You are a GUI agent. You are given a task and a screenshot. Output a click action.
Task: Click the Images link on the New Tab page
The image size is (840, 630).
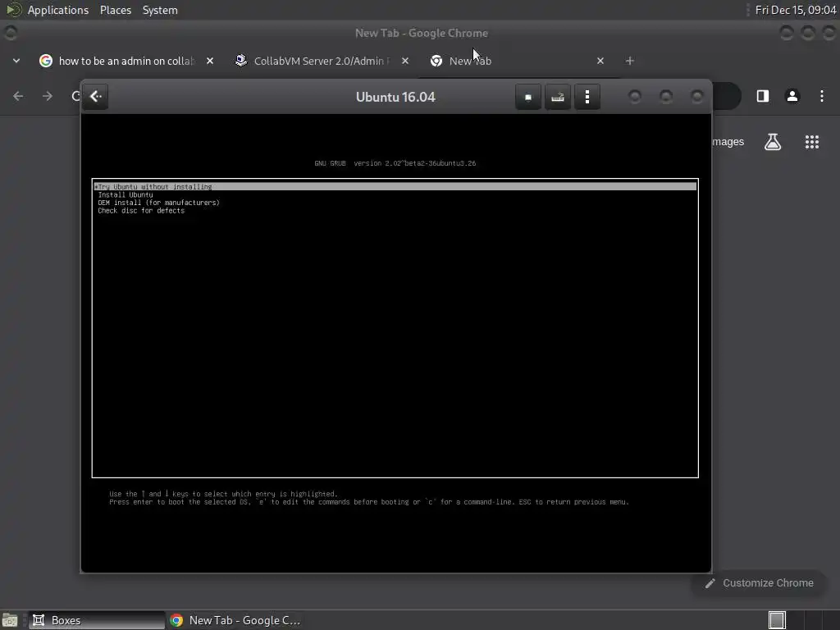(728, 142)
